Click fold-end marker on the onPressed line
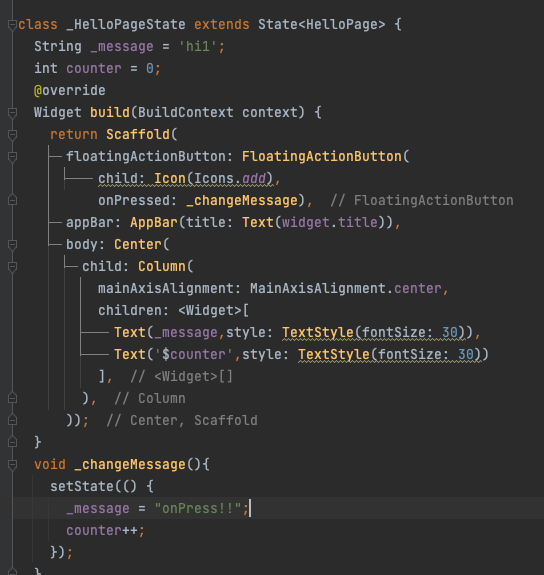 tap(12, 201)
